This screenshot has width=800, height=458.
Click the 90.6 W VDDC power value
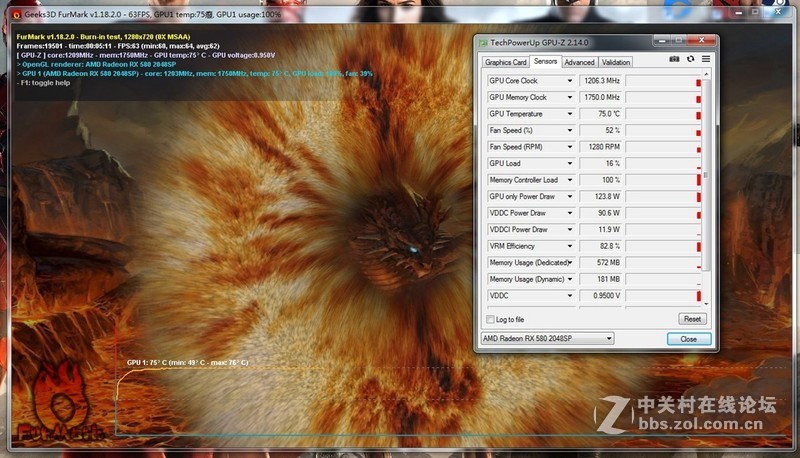coord(601,213)
